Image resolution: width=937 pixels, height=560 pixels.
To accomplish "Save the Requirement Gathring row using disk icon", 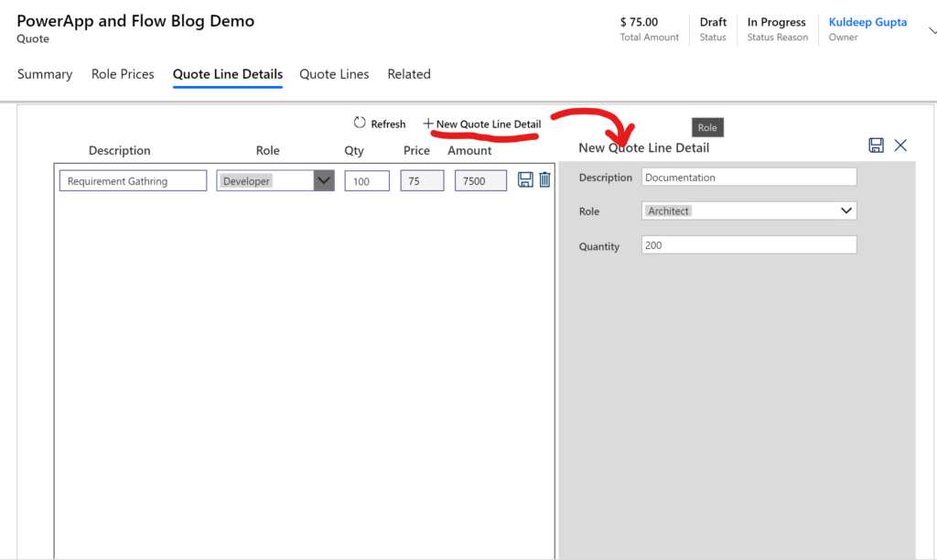I will pos(525,180).
